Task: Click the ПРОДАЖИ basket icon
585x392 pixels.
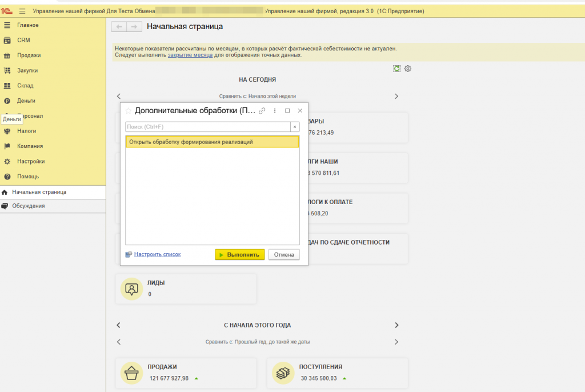Action: pyautogui.click(x=132, y=373)
